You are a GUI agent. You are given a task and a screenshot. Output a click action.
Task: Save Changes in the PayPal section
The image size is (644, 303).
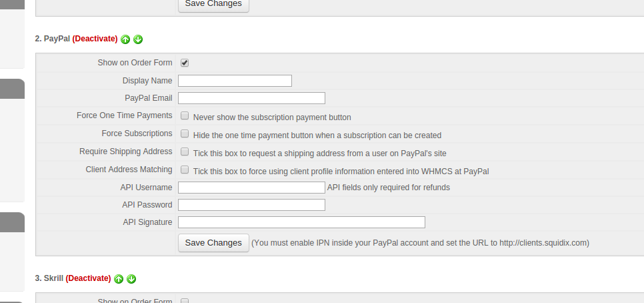point(213,243)
